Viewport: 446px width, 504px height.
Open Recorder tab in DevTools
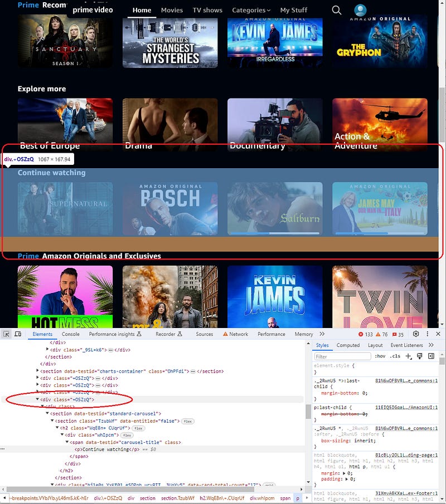[168, 334]
